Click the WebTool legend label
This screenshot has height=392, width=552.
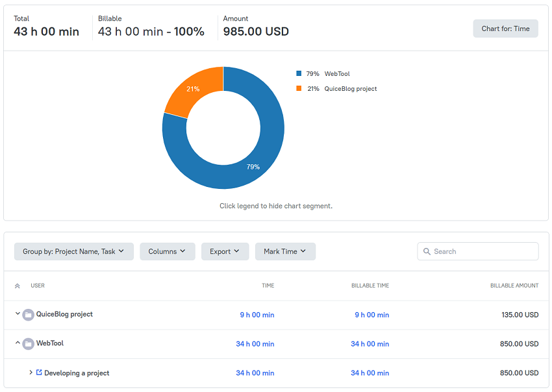coord(337,73)
